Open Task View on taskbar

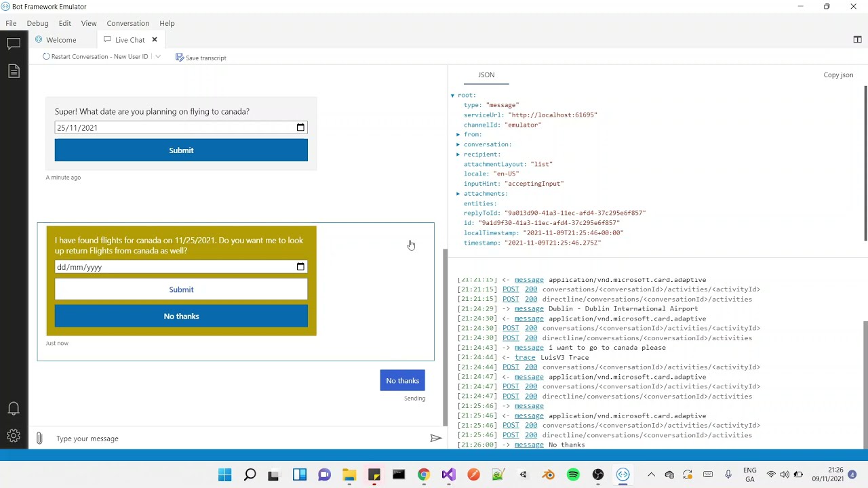pyautogui.click(x=273, y=474)
